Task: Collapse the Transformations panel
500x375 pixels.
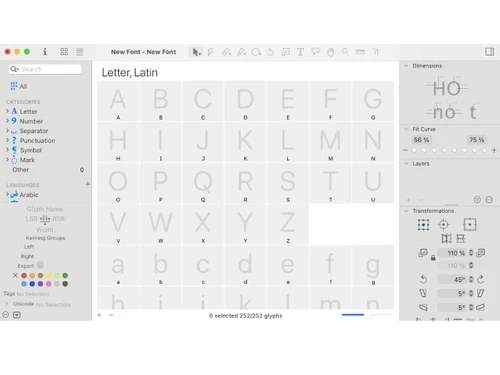Action: click(x=406, y=211)
